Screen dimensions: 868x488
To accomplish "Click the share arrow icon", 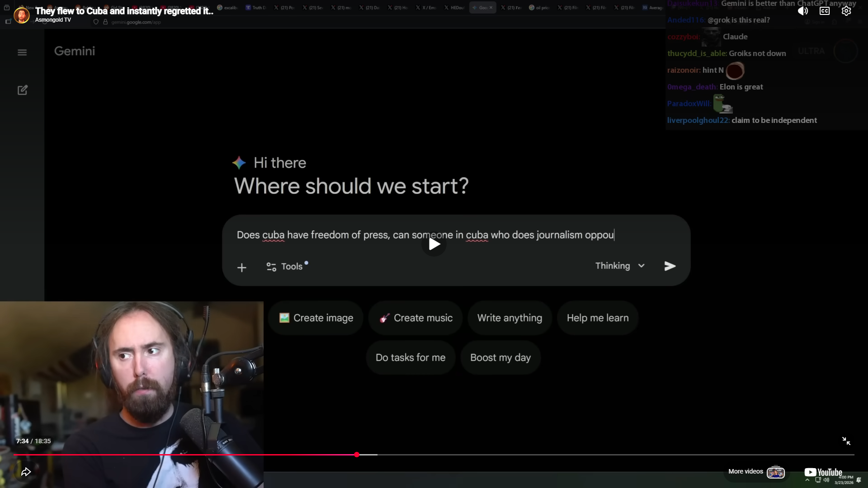I will 26,472.
